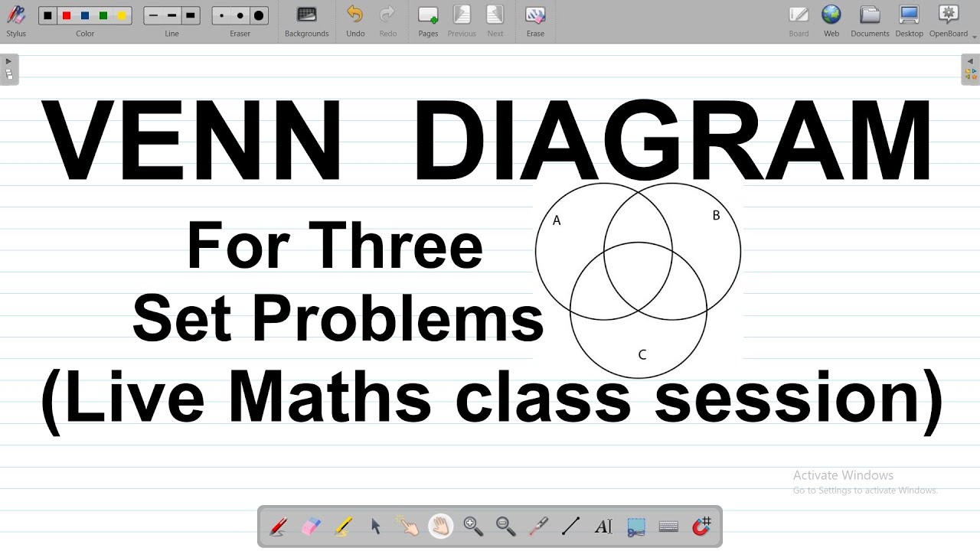Switch to Board mode
Viewport: 980px width, 551px height.
point(799,21)
